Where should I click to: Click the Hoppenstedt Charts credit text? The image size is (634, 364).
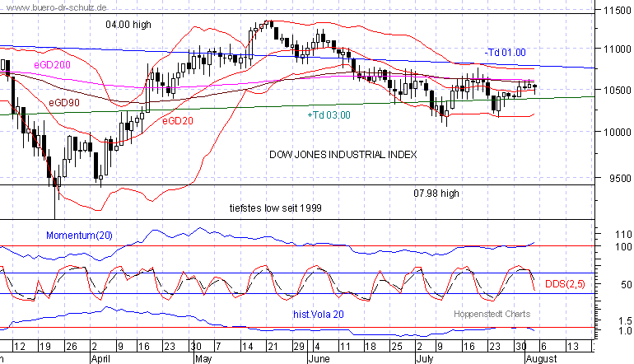tap(492, 314)
